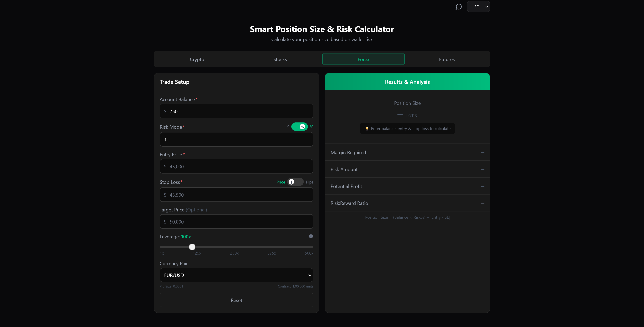Open the chat feedback bubble icon

tap(459, 7)
